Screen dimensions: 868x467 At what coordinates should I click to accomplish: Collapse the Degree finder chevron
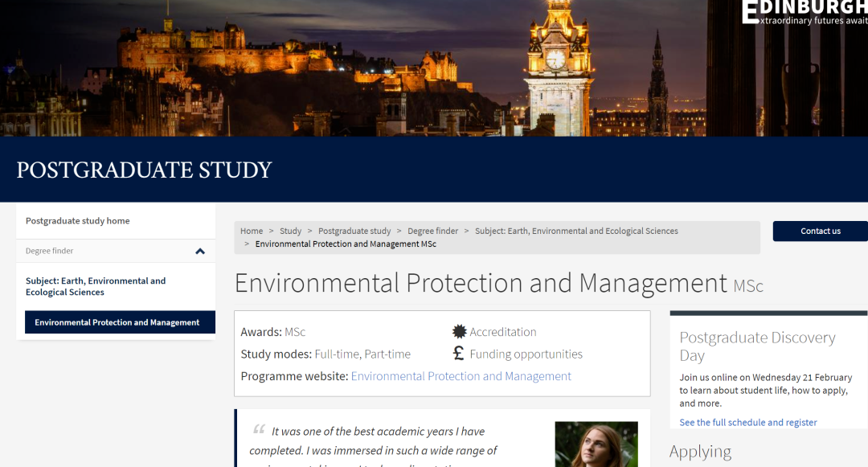tap(200, 252)
